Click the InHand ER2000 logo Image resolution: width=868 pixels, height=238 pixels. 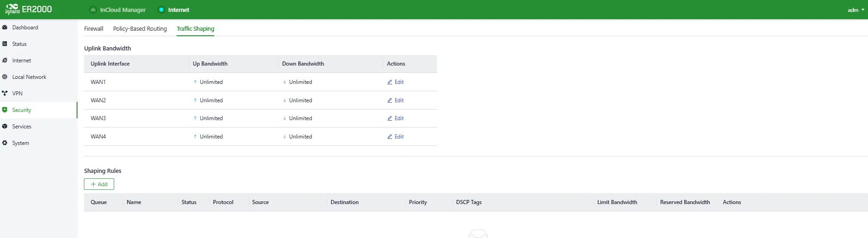28,9
